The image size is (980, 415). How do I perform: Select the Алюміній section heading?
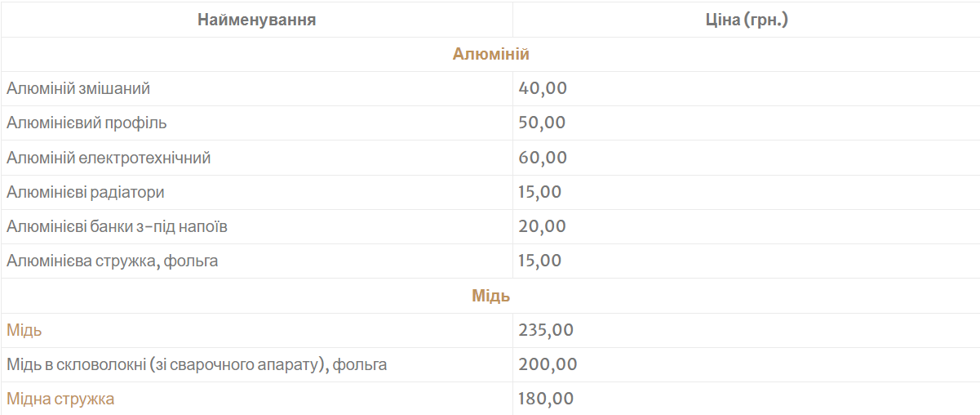point(490,55)
